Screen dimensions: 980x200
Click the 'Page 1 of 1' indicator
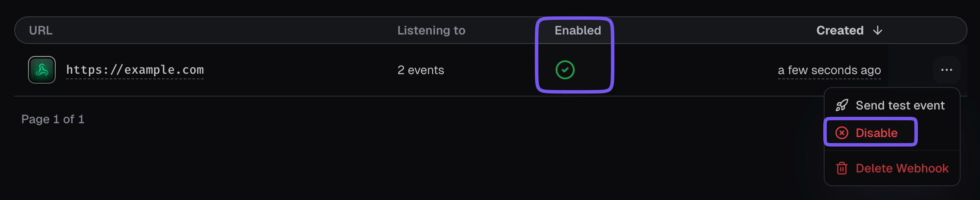click(x=53, y=119)
